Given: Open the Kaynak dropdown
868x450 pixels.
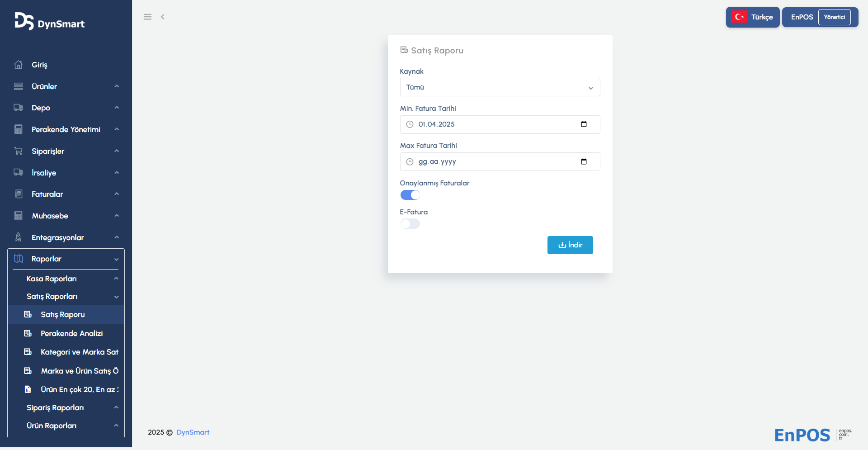Looking at the screenshot, I should pos(500,87).
